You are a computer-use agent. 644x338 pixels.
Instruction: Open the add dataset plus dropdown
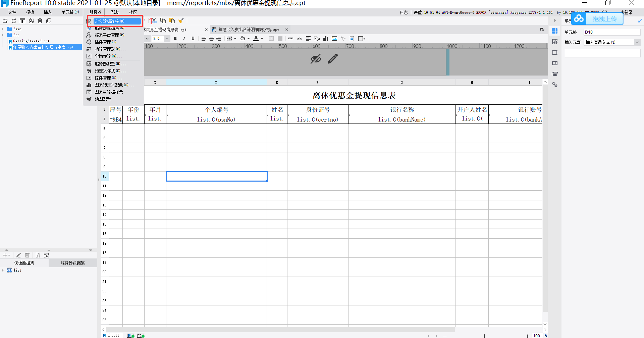[6, 255]
